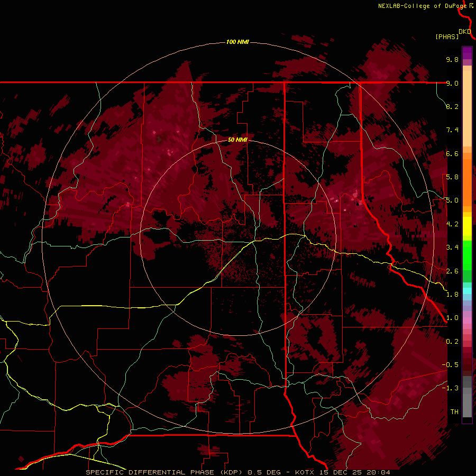Click the 9.8 value on the color scale

pos(452,60)
